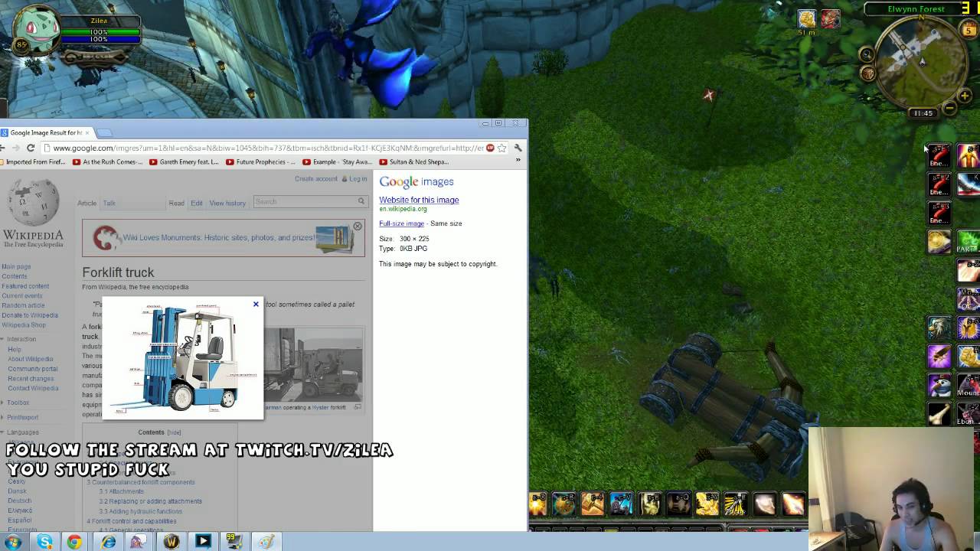Open Internet Explorer from the taskbar

coord(108,542)
